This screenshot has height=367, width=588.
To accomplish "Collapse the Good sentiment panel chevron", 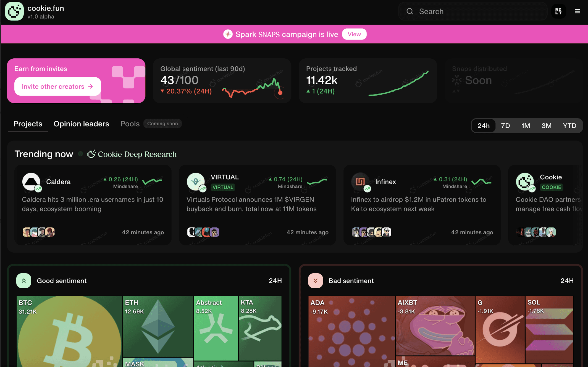I will (x=24, y=281).
